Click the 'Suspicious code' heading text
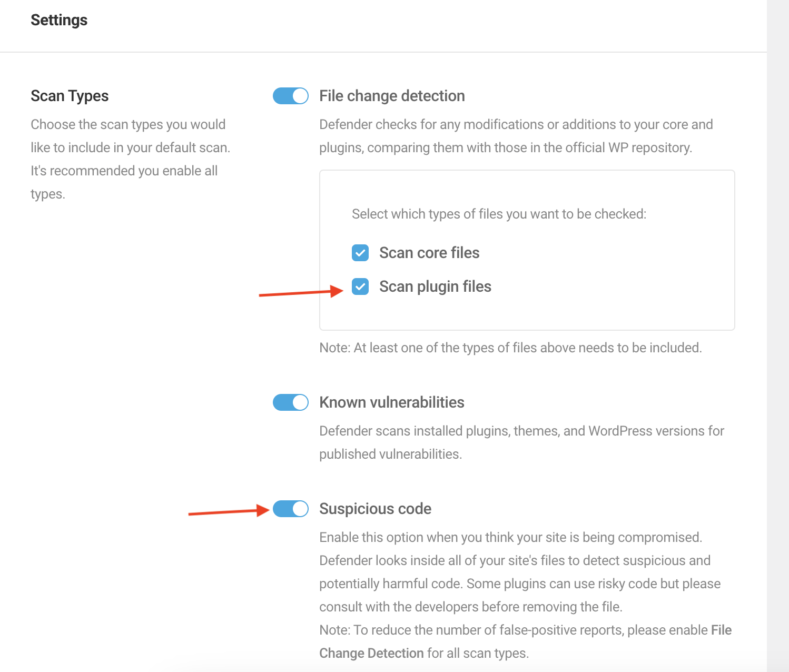Viewport: 789px width, 672px height. (x=375, y=509)
